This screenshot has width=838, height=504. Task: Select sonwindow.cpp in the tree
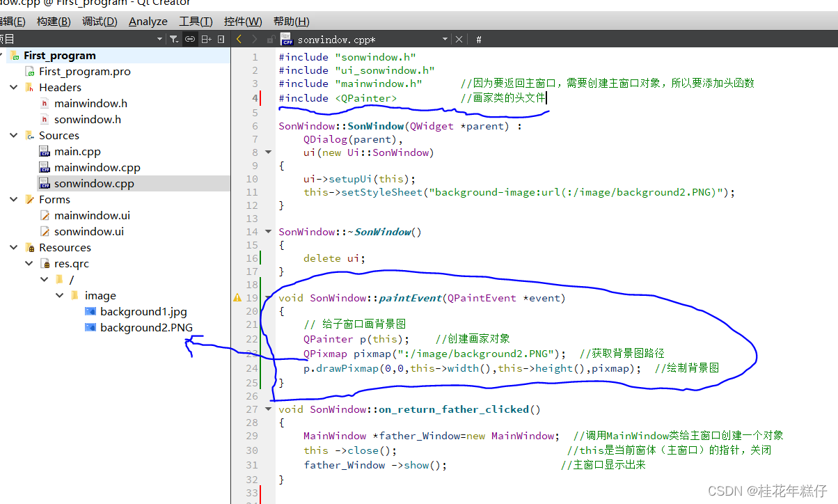[94, 184]
